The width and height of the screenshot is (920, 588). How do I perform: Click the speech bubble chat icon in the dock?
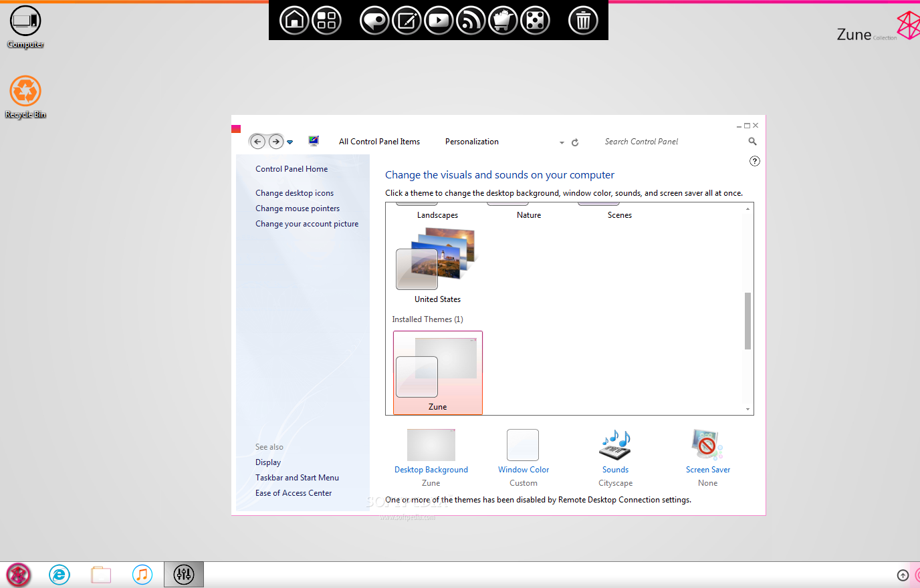click(x=374, y=20)
